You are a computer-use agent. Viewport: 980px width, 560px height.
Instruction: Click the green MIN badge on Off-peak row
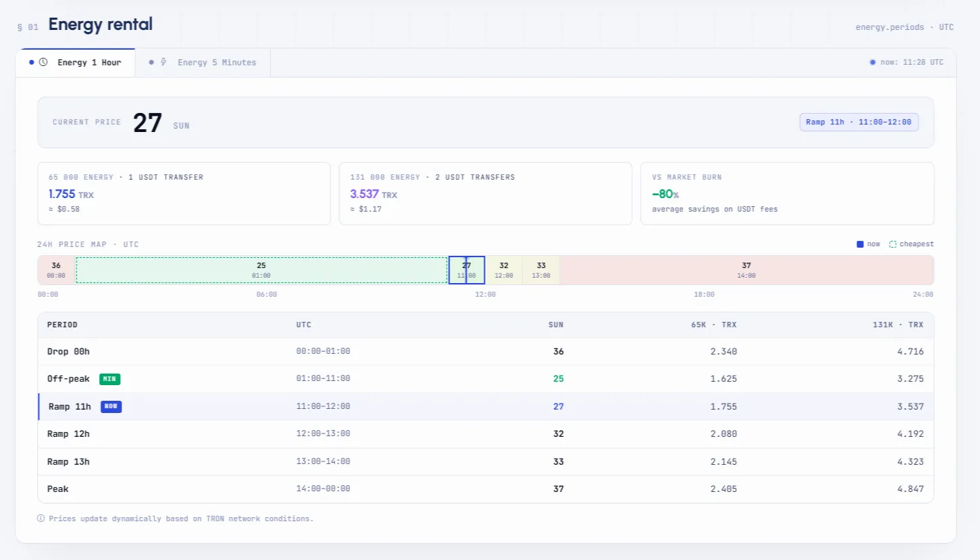click(x=110, y=379)
